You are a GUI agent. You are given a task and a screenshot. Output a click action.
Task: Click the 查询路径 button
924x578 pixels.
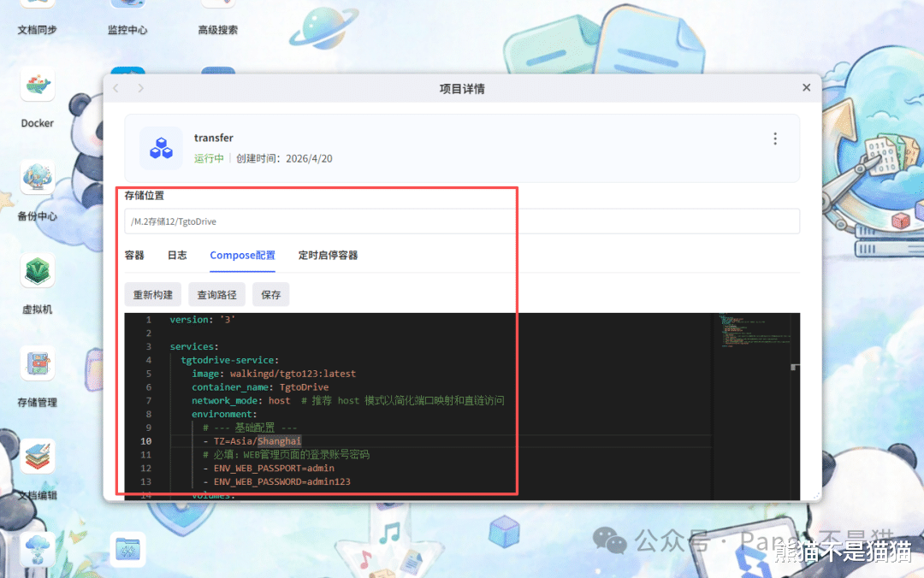pyautogui.click(x=216, y=295)
